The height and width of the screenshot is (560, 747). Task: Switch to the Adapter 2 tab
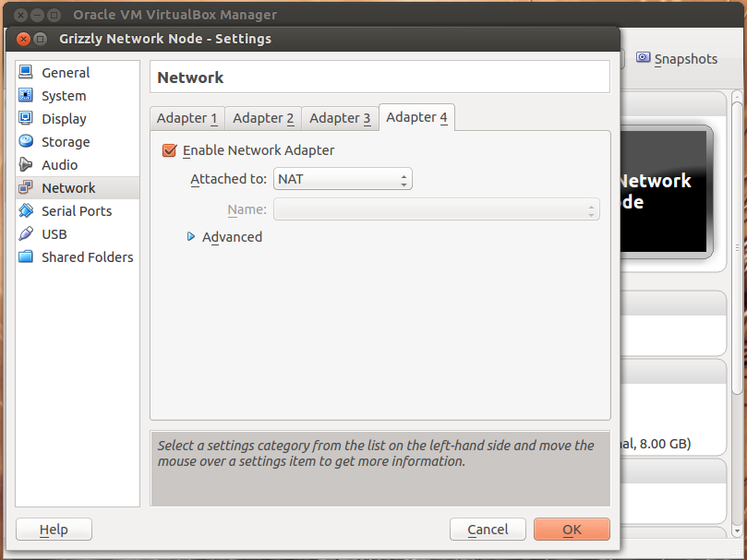click(x=263, y=118)
